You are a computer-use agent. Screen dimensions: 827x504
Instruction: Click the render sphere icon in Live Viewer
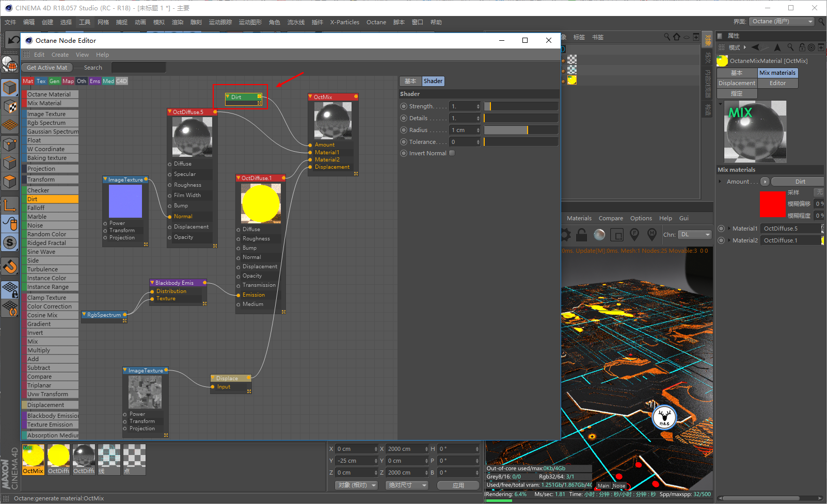tap(599, 235)
